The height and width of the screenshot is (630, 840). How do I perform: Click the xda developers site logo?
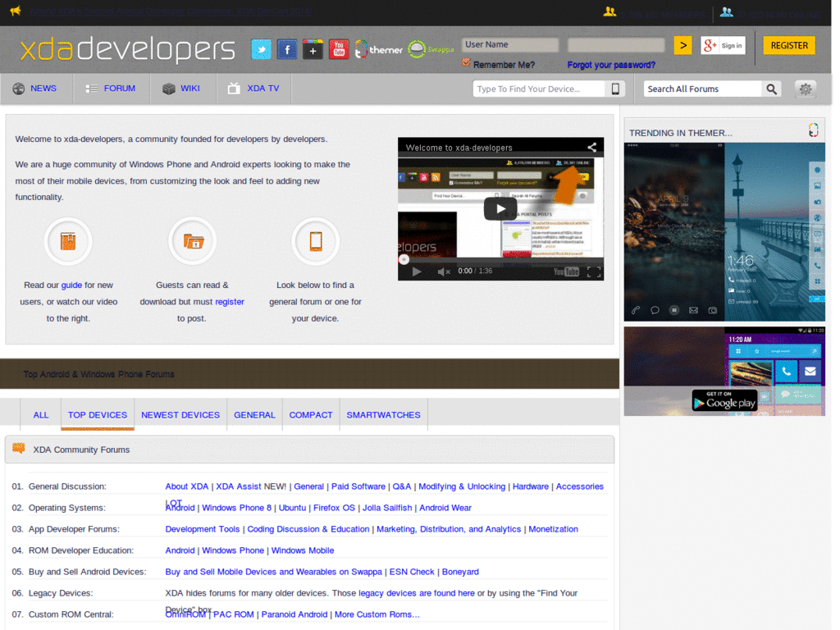coord(127,49)
